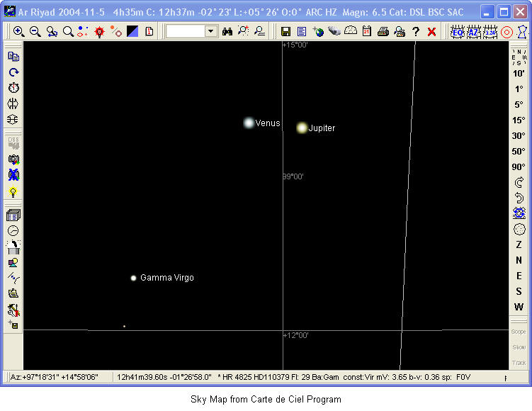Click the printer icon
532x411 pixels.
[x=383, y=32]
